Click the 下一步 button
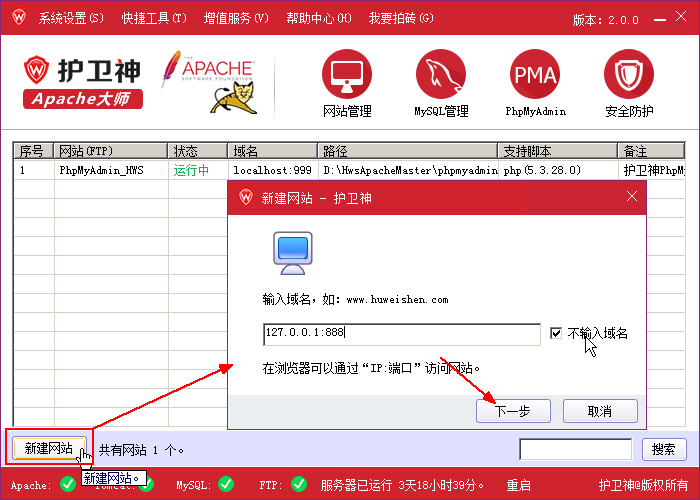Viewport: 700px width, 500px height. (x=513, y=411)
